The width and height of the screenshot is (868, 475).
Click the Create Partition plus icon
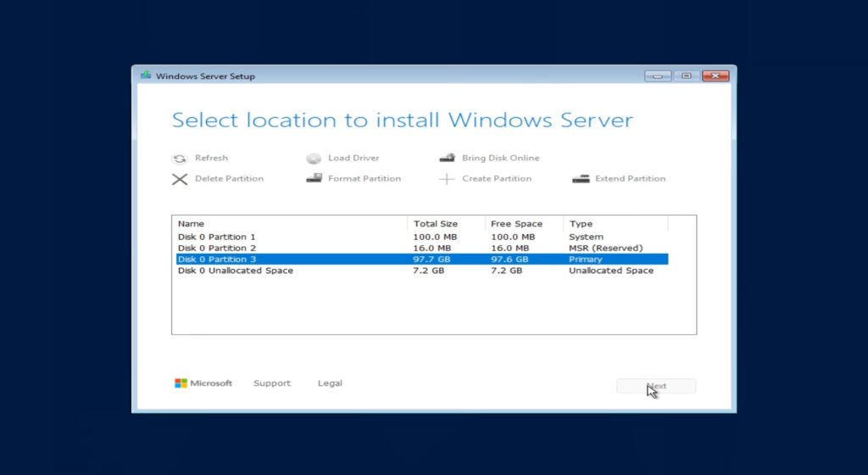pyautogui.click(x=447, y=179)
